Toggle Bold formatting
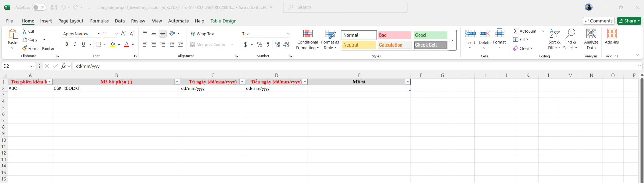644x183 pixels. (x=67, y=44)
